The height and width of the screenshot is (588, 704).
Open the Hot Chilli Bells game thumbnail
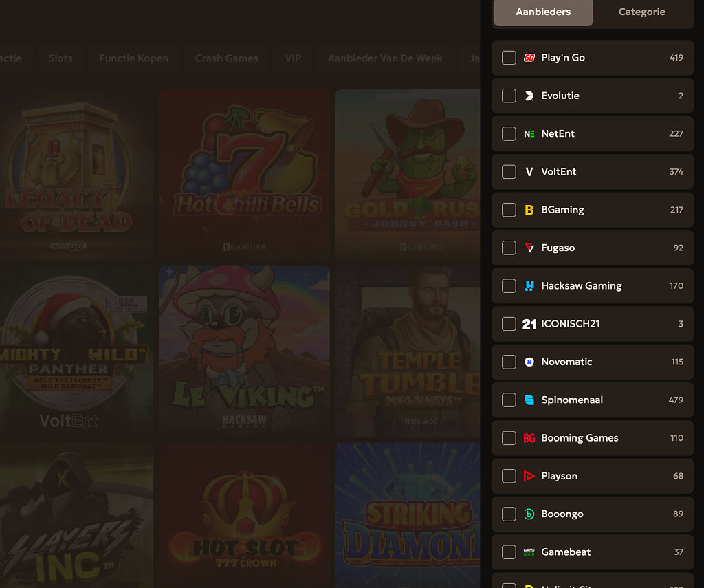point(245,174)
